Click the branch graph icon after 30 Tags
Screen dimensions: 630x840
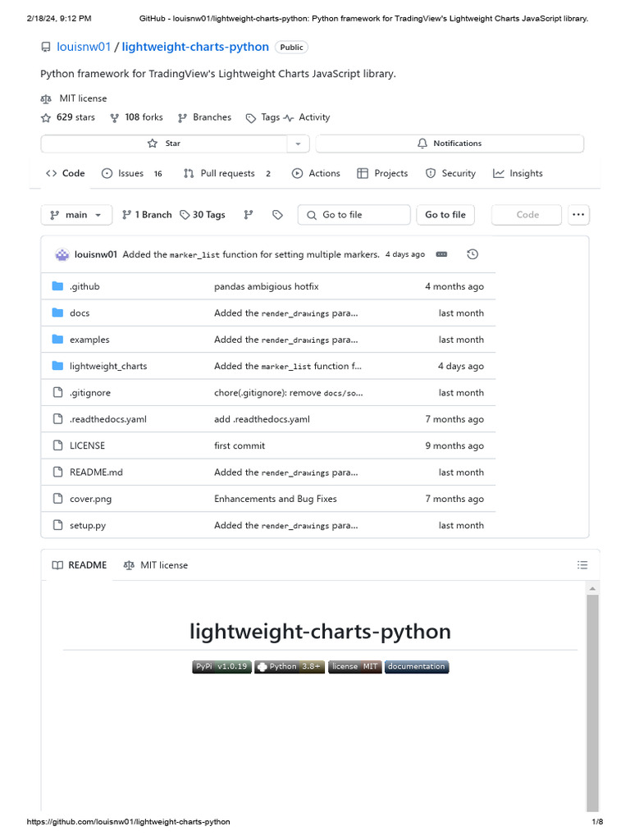pyautogui.click(x=249, y=215)
